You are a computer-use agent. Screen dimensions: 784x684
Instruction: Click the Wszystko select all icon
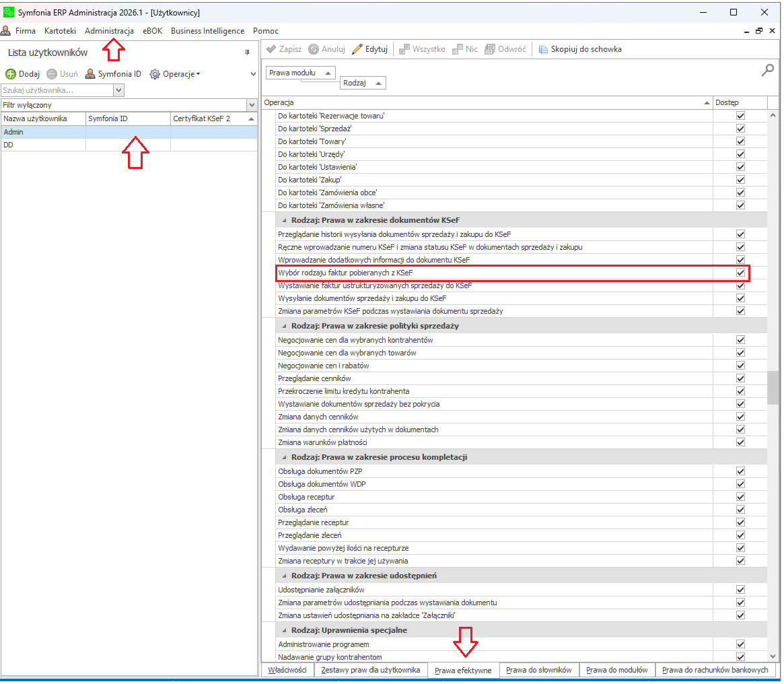[x=404, y=49]
